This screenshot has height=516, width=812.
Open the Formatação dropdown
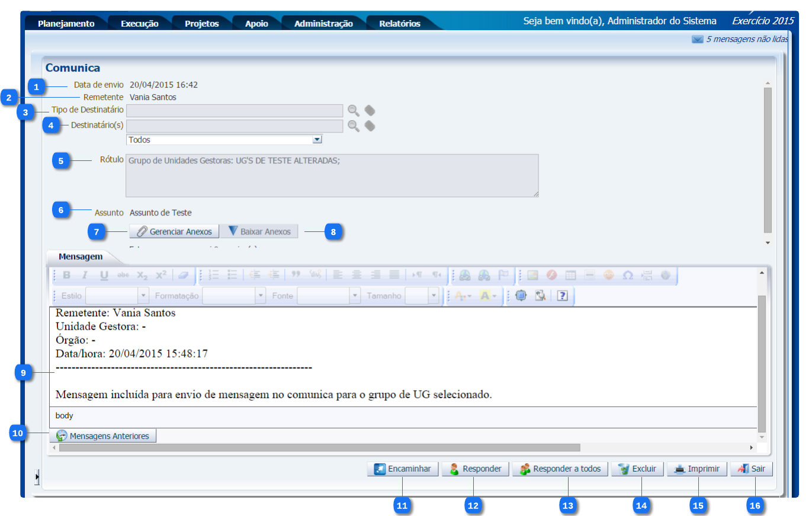point(260,296)
